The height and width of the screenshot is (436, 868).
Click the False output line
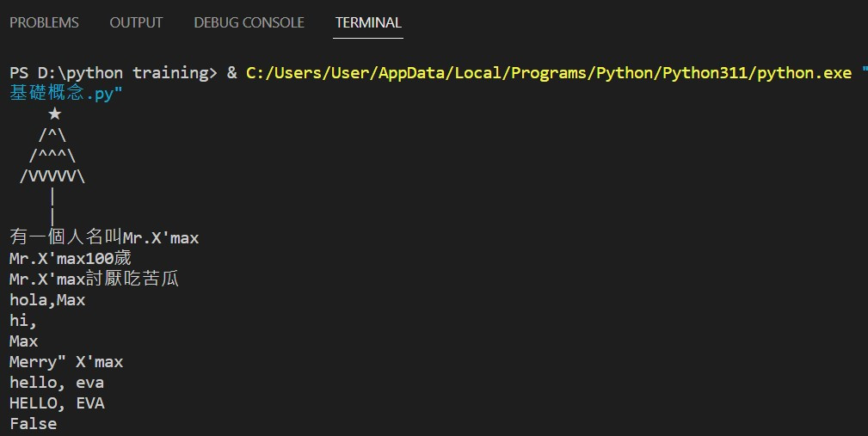(x=33, y=423)
